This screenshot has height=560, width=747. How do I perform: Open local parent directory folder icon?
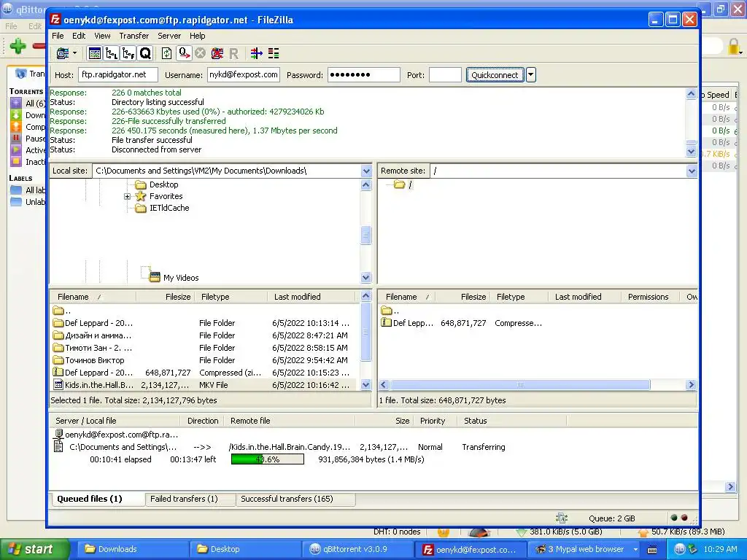click(58, 311)
